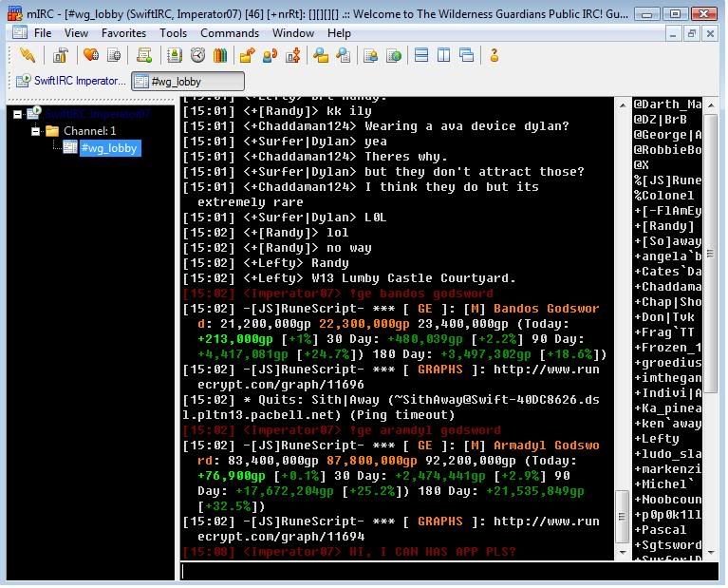Open the Address Book icon
728x588 pixels.
(174, 55)
